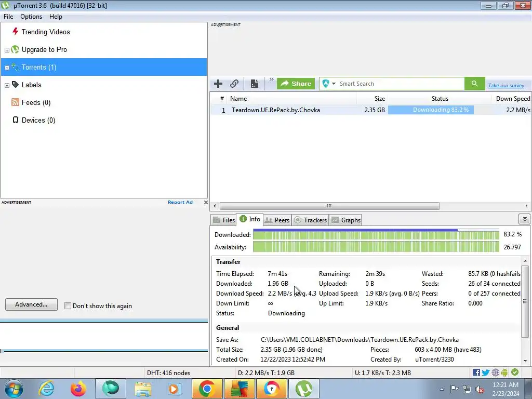Switch to the Files tab

[x=224, y=220]
